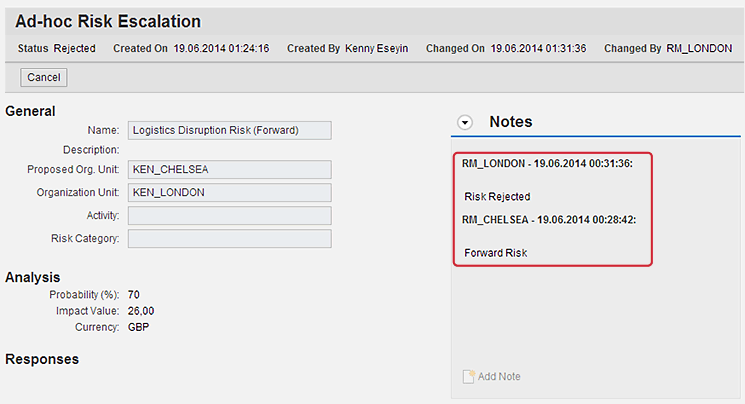Click the Status Rejected text
745x404 pixels.
(x=57, y=48)
